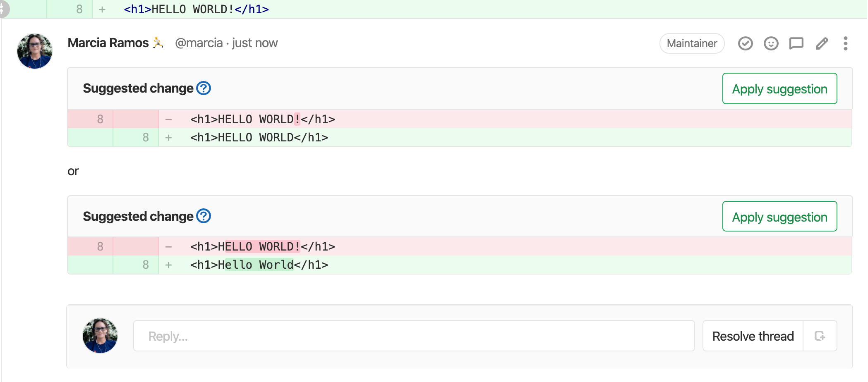
Task: Edit the comment with the pencil icon
Action: tap(822, 43)
